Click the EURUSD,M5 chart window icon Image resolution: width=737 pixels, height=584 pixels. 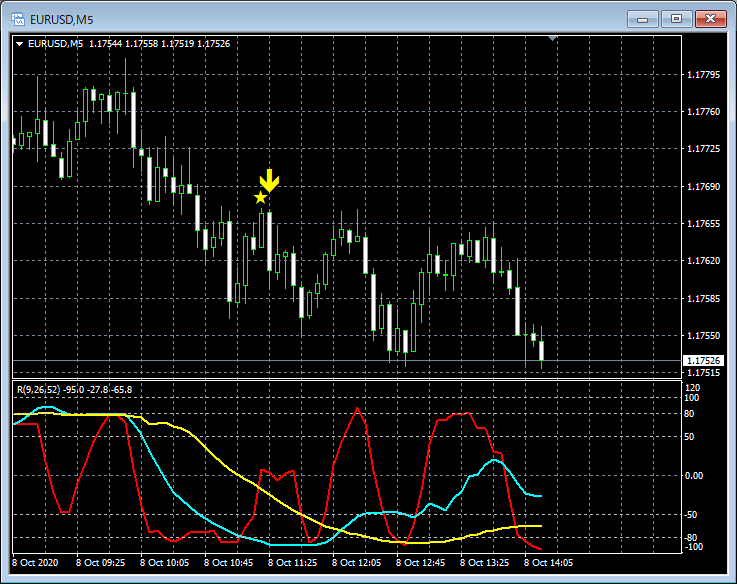click(x=17, y=19)
